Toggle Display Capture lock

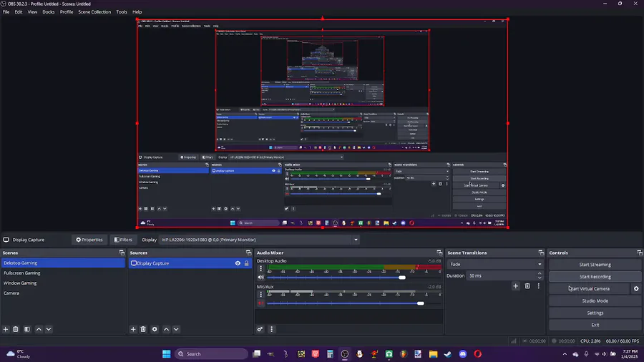coord(246,263)
